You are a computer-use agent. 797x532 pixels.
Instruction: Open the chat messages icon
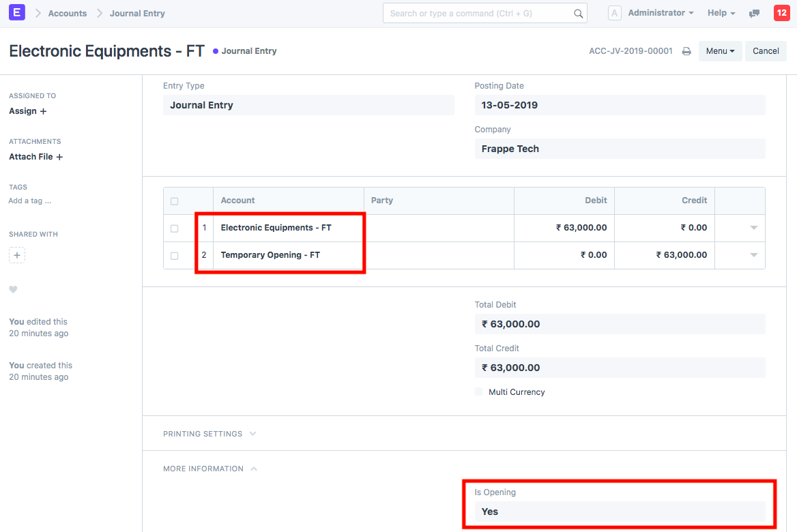[753, 12]
